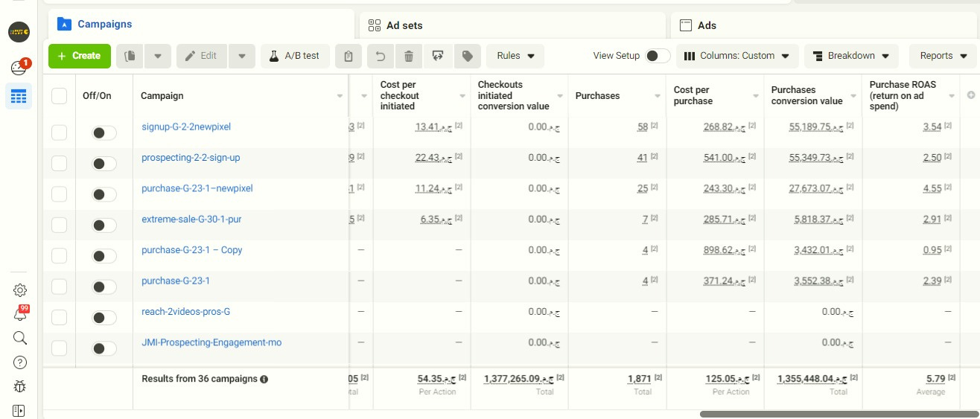Open the extreme-sale-G-30-1-pur campaign link
980x419 pixels.
[191, 220]
